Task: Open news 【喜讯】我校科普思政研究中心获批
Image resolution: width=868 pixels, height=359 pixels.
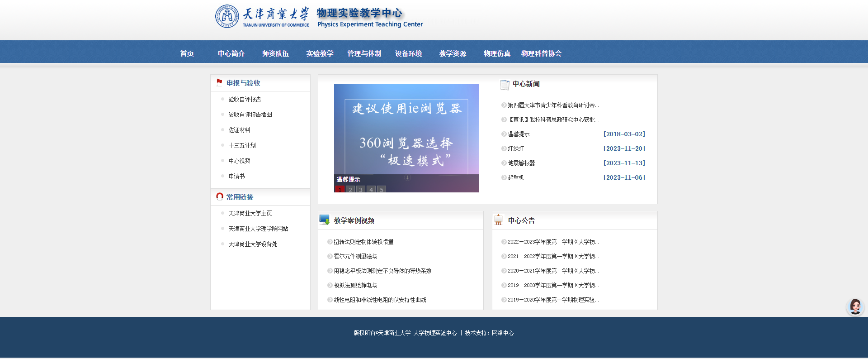Action: pyautogui.click(x=554, y=120)
